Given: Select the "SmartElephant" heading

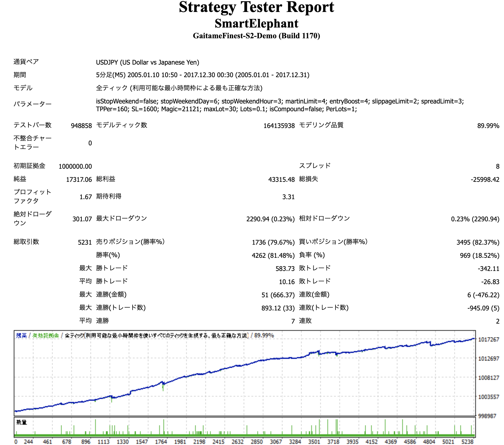Looking at the screenshot, I should coord(256,23).
